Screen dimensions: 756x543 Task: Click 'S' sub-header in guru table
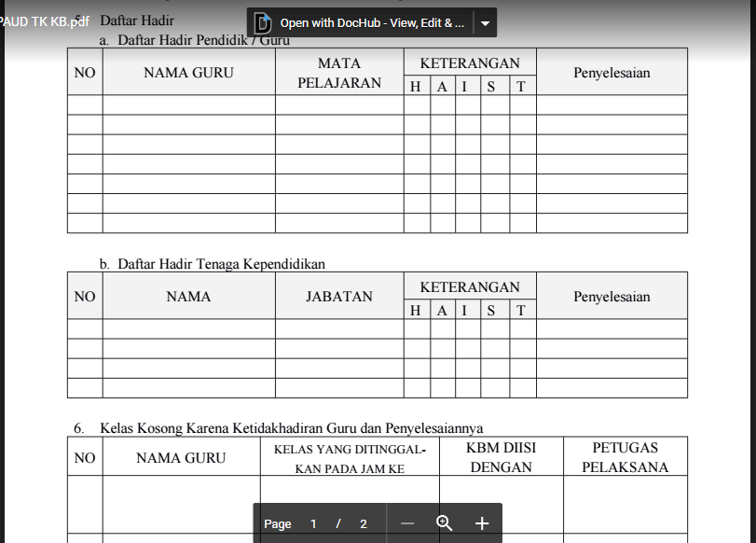pyautogui.click(x=491, y=87)
